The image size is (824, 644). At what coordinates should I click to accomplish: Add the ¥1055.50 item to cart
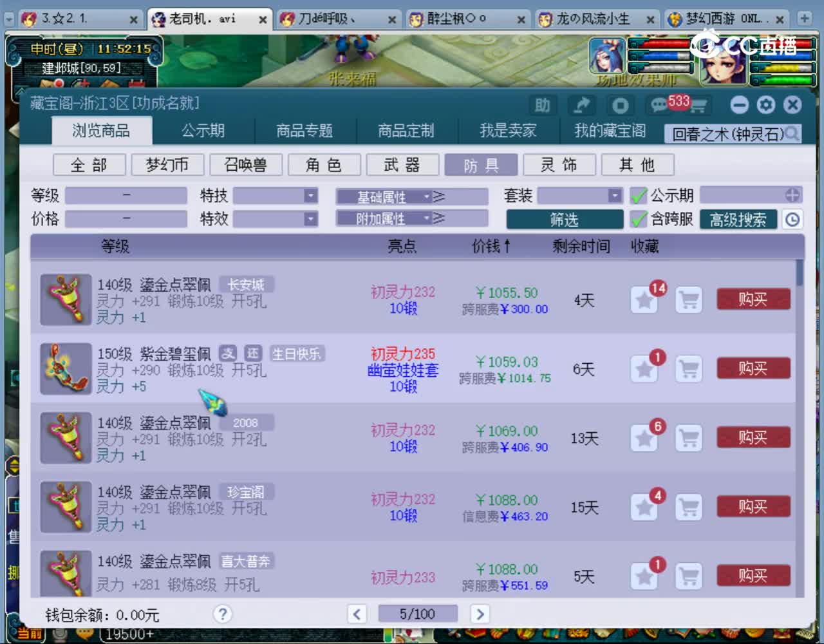pyautogui.click(x=689, y=300)
